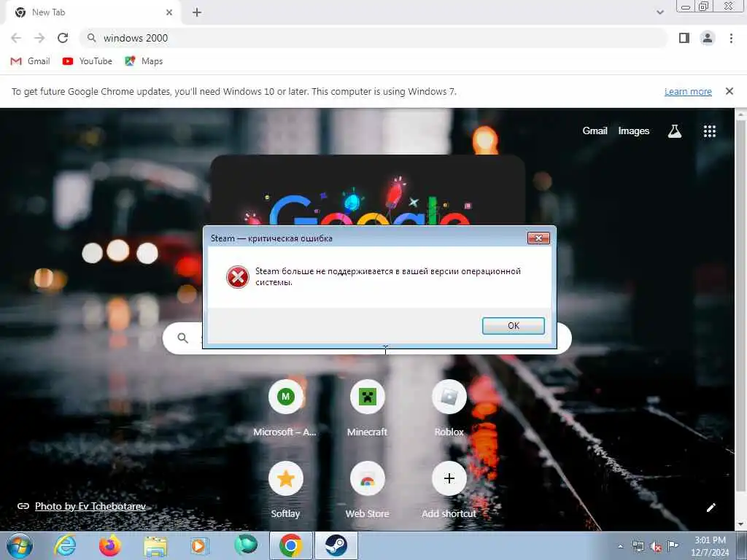
Task: Open the Google apps grid
Action: [x=709, y=131]
